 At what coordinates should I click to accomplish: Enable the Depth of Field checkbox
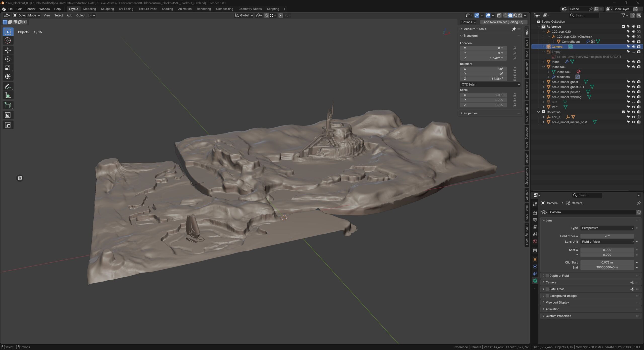547,276
